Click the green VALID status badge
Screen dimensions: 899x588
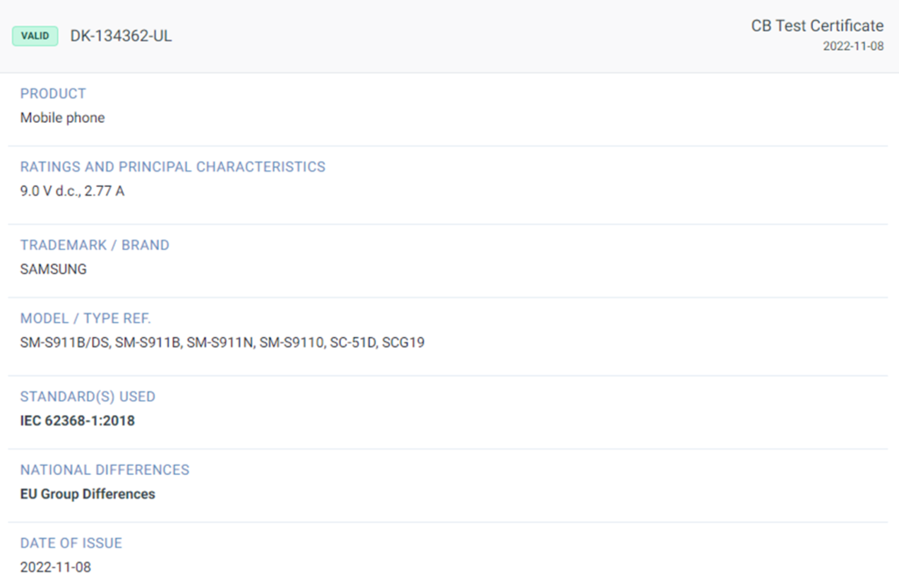click(35, 35)
